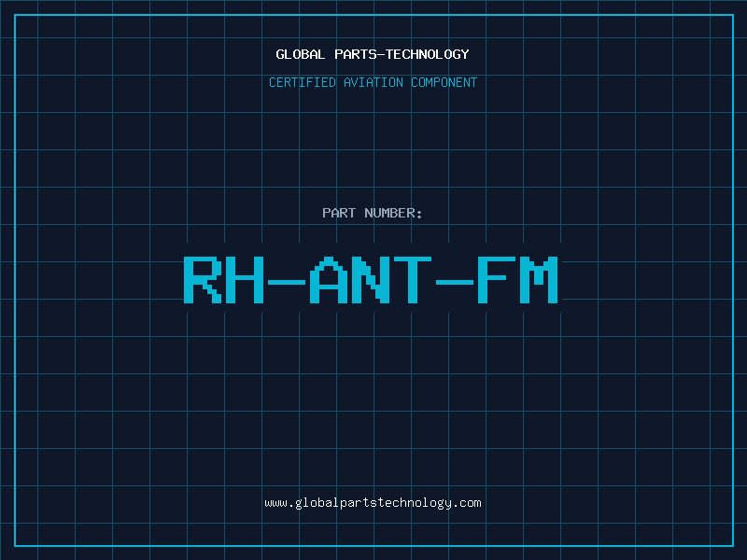Screen dimensions: 747x560
Task: Select the CERTIFIED AVIATION COMPONENT subtitle
Action: tap(373, 82)
